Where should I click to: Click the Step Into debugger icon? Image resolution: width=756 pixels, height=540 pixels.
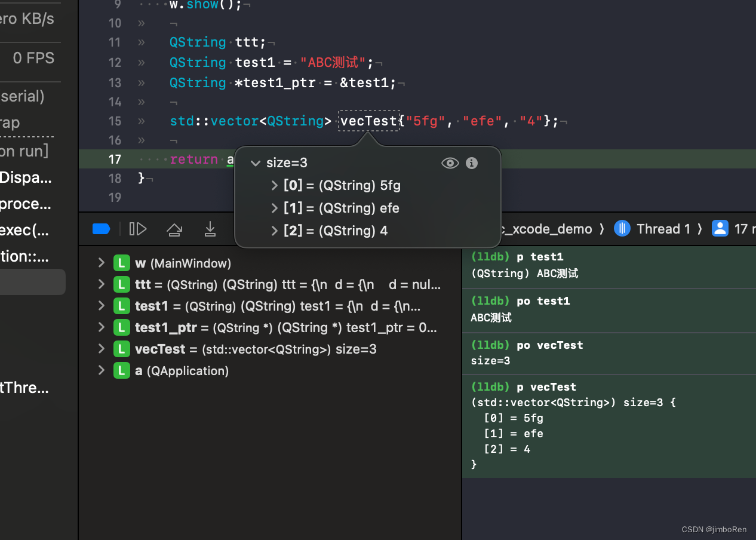(x=210, y=229)
